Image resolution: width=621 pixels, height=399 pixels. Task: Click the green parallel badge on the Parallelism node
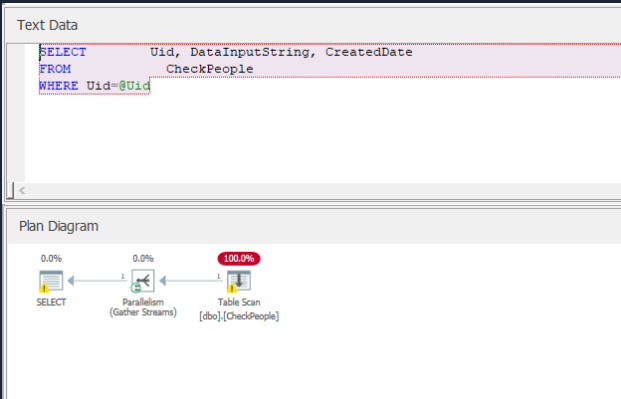(x=136, y=288)
